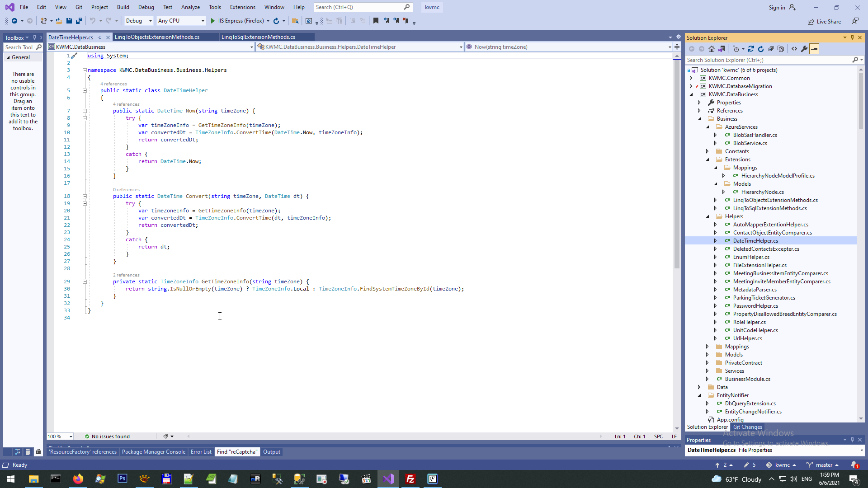868x488 pixels.
Task: Click the View Code angle brackets icon
Action: click(794, 49)
